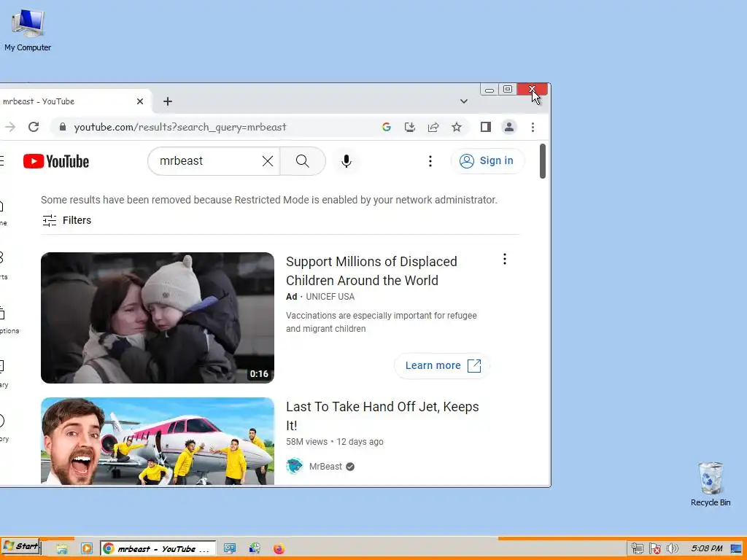
Task: Open My Computer desktop icon
Action: 28,29
